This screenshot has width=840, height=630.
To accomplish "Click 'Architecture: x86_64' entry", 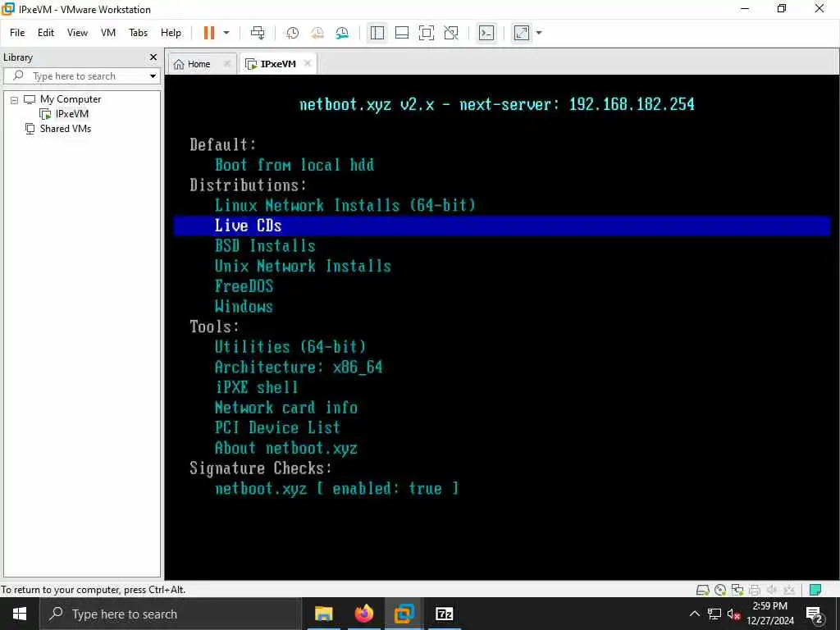I will click(x=299, y=367).
